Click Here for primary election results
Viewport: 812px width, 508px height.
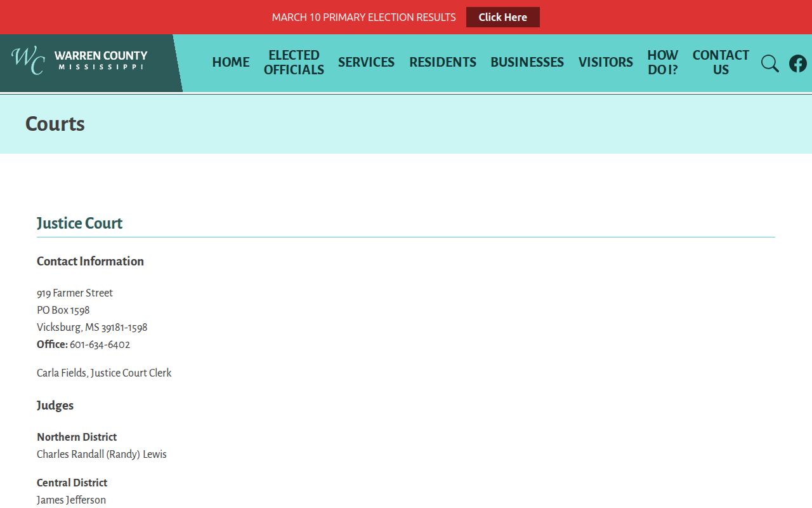point(503,17)
